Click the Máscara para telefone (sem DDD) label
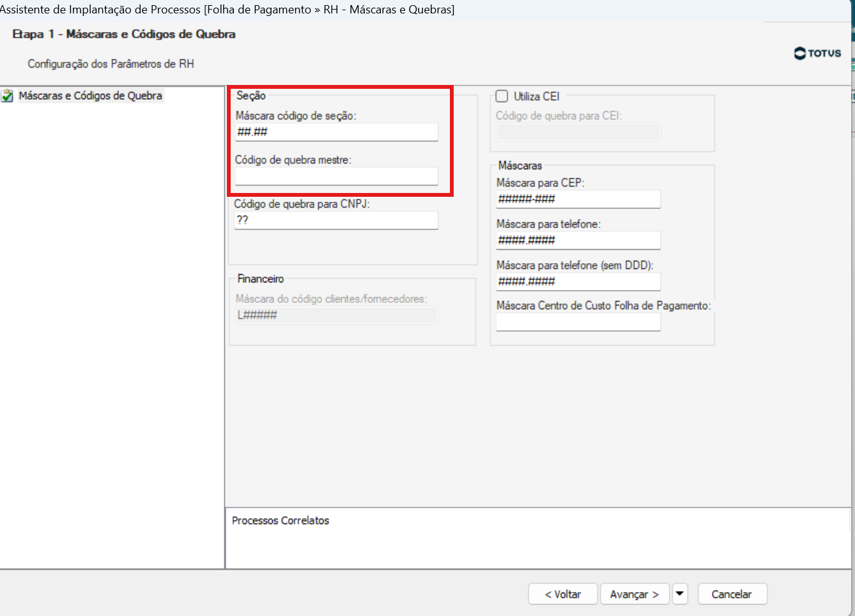Image resolution: width=855 pixels, height=616 pixels. (x=575, y=265)
